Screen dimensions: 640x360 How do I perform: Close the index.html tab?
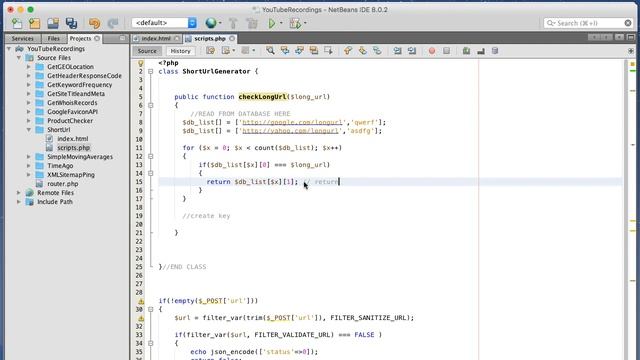(x=177, y=38)
